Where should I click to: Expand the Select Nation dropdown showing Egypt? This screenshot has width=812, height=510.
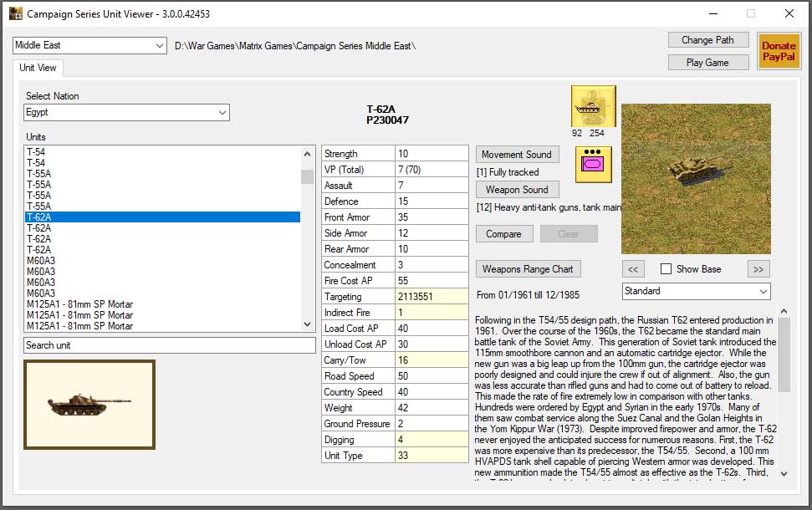(126, 112)
